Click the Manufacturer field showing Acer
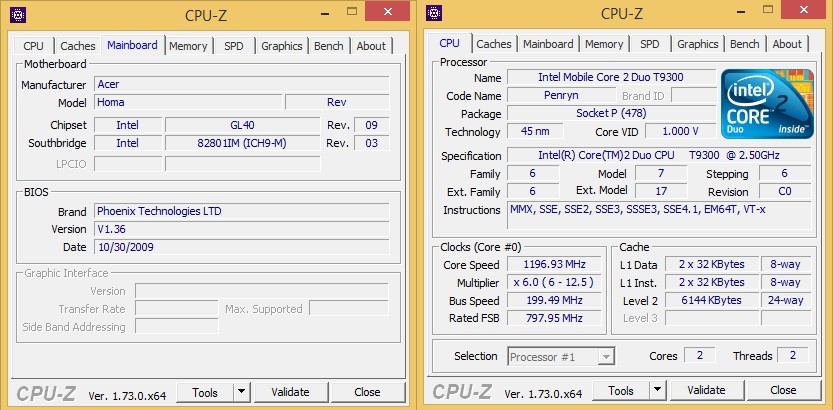This screenshot has width=833, height=410. (x=242, y=84)
